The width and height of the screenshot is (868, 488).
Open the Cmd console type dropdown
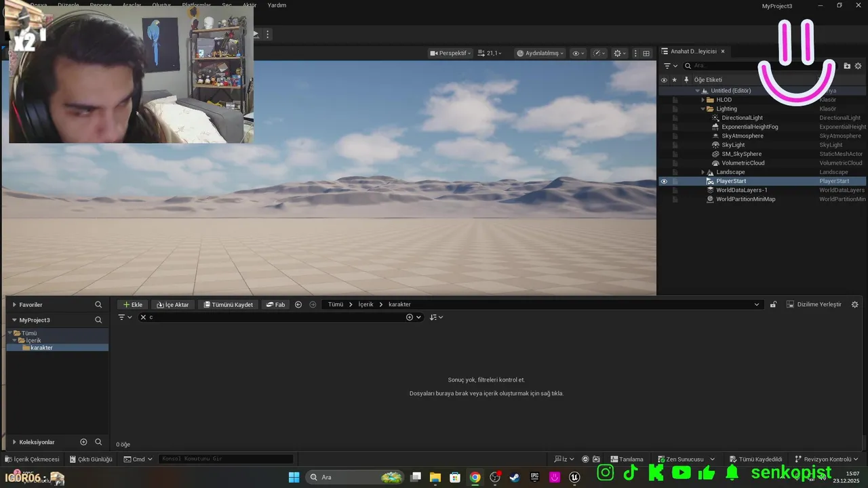pyautogui.click(x=138, y=460)
